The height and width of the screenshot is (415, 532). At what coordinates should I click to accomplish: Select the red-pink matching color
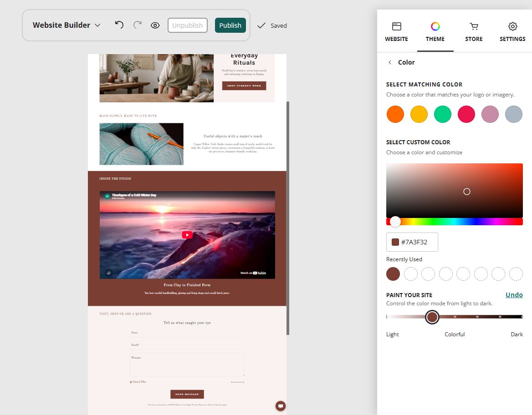point(466,114)
